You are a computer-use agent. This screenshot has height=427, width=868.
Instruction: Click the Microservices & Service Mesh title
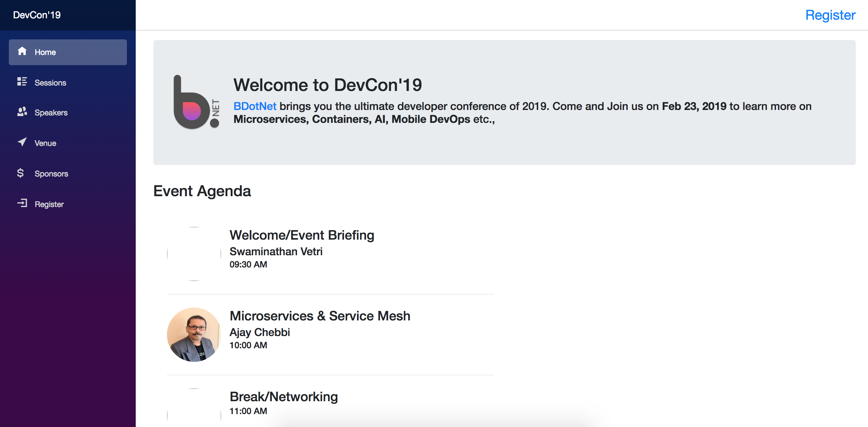[x=320, y=316]
